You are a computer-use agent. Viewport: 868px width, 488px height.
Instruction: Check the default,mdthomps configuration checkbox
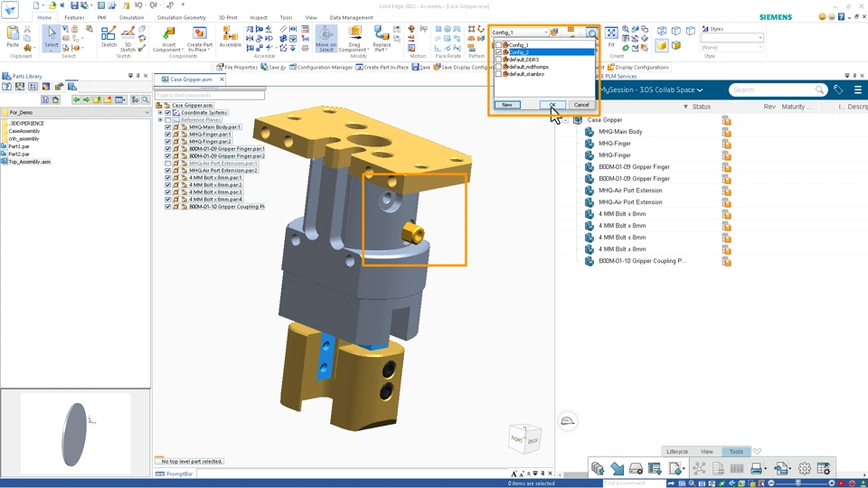point(499,66)
